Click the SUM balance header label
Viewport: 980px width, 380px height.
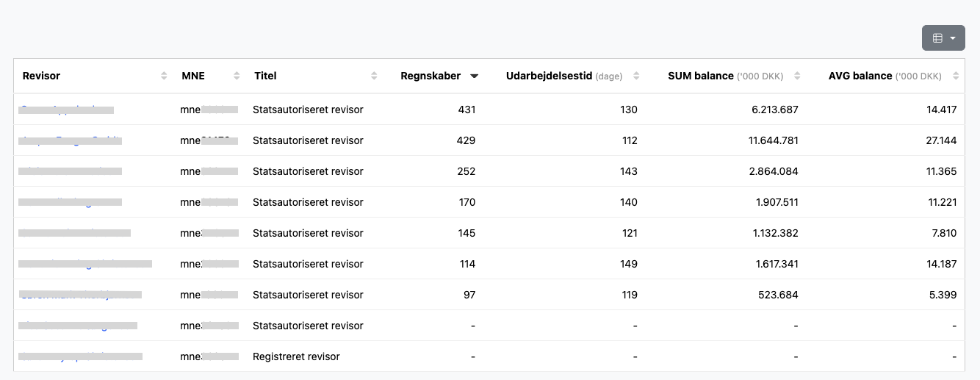700,76
